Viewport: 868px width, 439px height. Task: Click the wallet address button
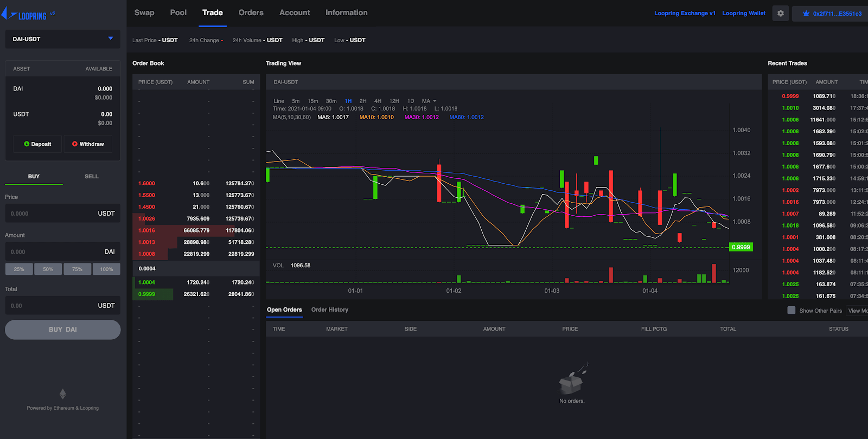[x=831, y=14]
